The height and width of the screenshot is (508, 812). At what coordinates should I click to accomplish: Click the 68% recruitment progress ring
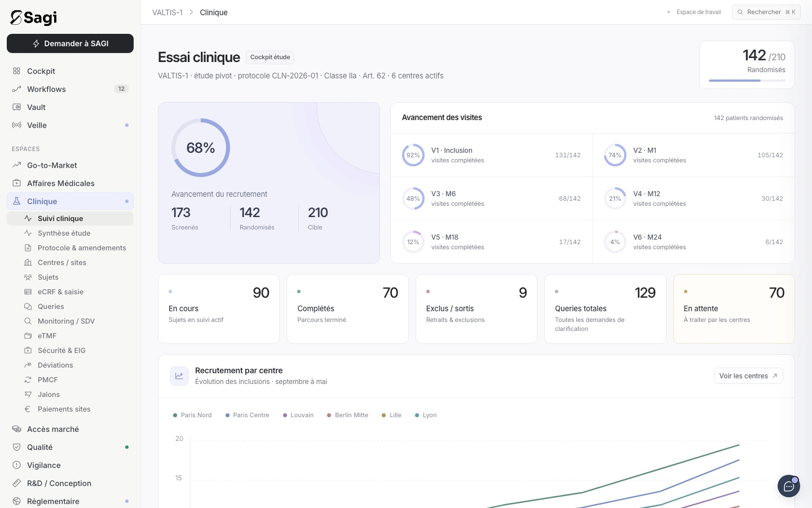(201, 148)
